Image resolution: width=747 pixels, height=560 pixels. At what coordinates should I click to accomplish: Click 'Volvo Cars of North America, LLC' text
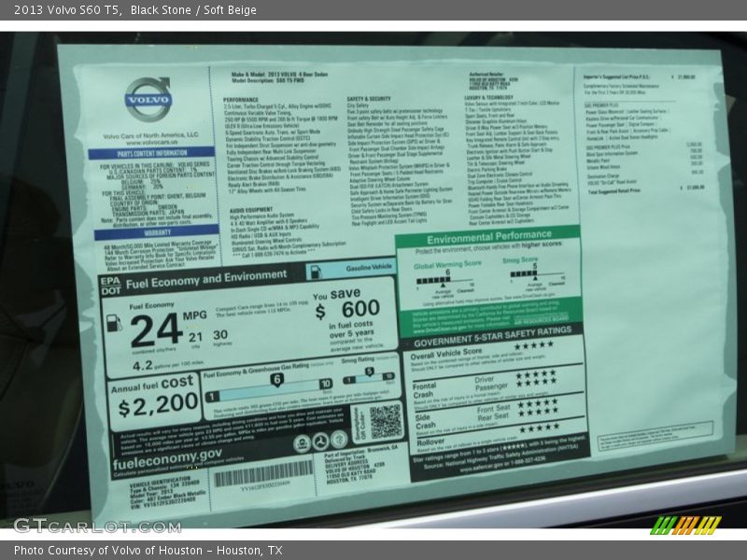pyautogui.click(x=150, y=135)
